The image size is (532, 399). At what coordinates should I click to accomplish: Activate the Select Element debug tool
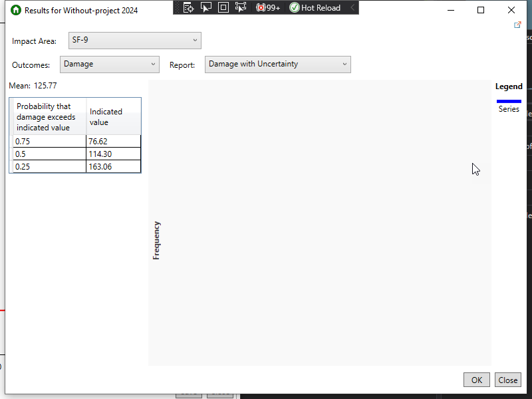[206, 8]
